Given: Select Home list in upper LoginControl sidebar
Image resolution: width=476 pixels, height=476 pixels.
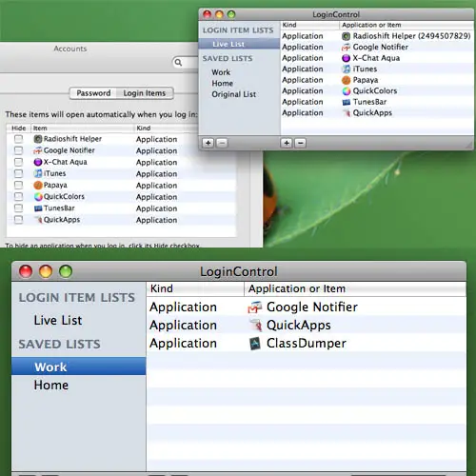Looking at the screenshot, I should [x=239, y=84].
